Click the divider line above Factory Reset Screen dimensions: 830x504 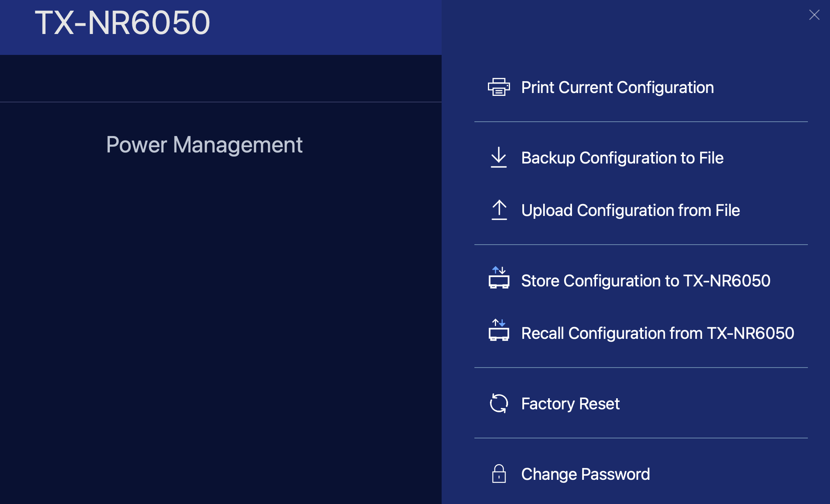(641, 368)
